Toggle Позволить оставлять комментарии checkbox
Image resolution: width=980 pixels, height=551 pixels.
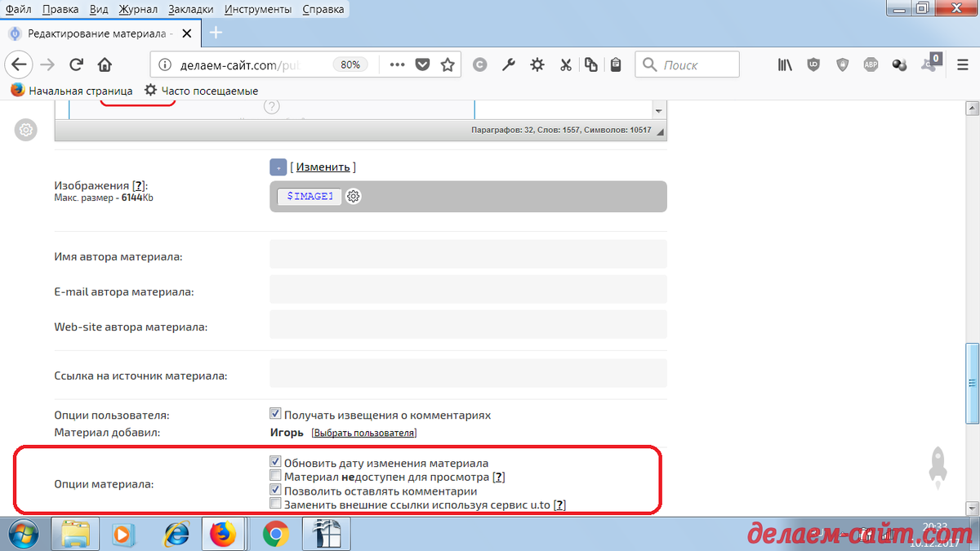pyautogui.click(x=275, y=491)
